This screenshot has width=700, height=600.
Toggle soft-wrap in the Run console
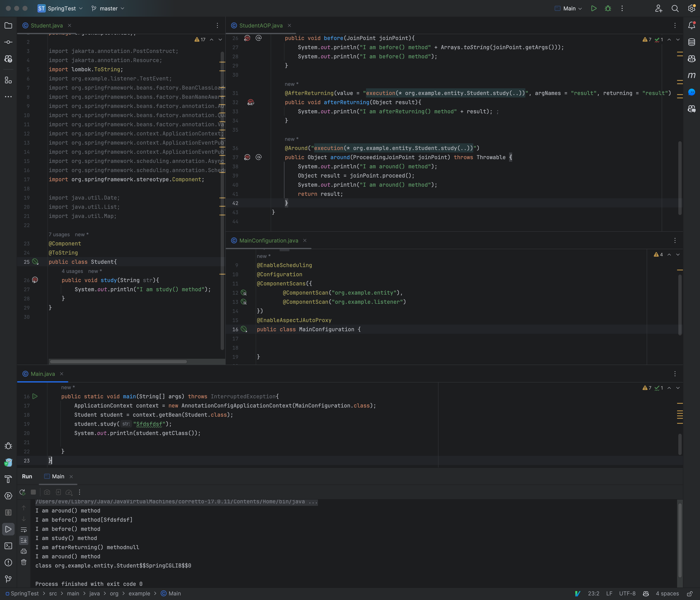click(24, 529)
